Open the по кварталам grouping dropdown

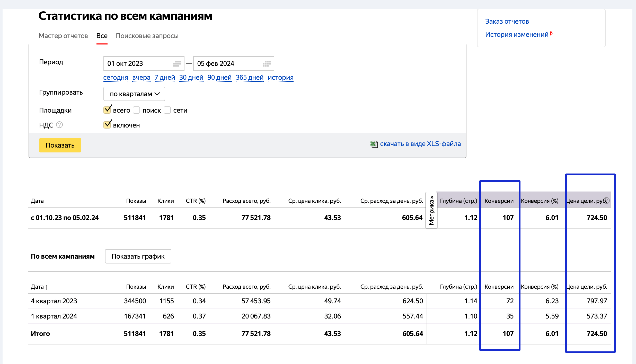click(x=134, y=94)
